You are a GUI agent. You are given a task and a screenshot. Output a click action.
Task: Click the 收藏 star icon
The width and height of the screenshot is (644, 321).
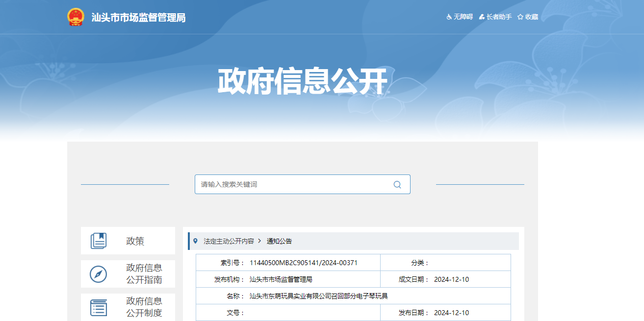click(x=520, y=17)
